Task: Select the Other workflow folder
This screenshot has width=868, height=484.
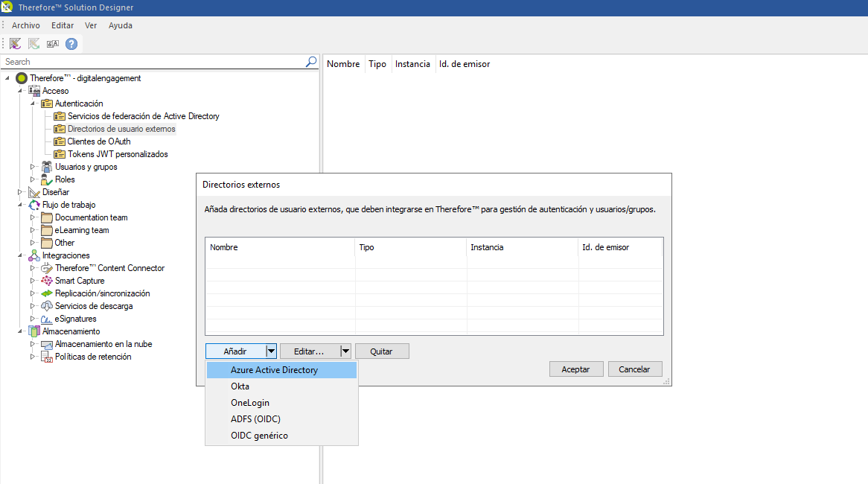Action: 64,243
